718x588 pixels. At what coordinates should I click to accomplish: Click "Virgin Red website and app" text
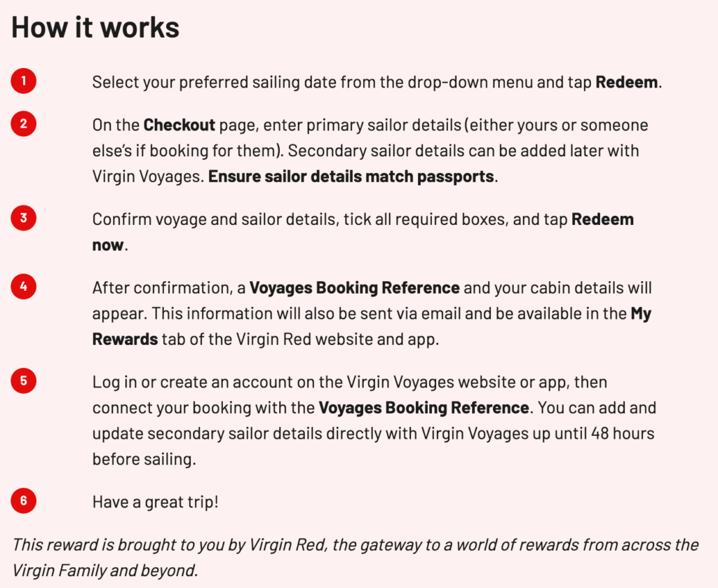coord(329,339)
